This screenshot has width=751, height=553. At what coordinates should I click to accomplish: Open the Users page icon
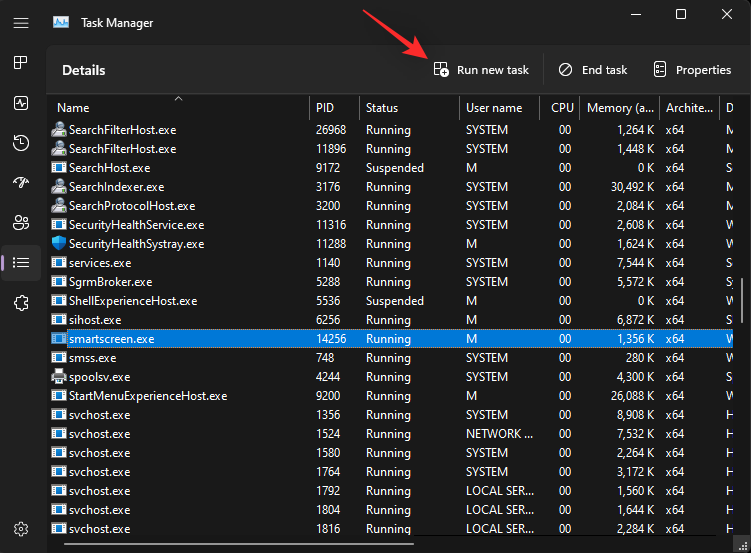(x=21, y=222)
